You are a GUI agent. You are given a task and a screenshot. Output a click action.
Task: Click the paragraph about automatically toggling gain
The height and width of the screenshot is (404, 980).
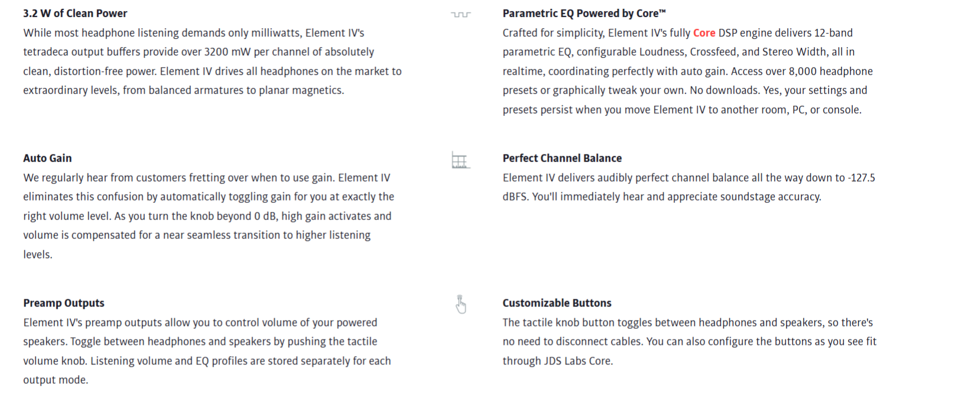click(x=208, y=216)
